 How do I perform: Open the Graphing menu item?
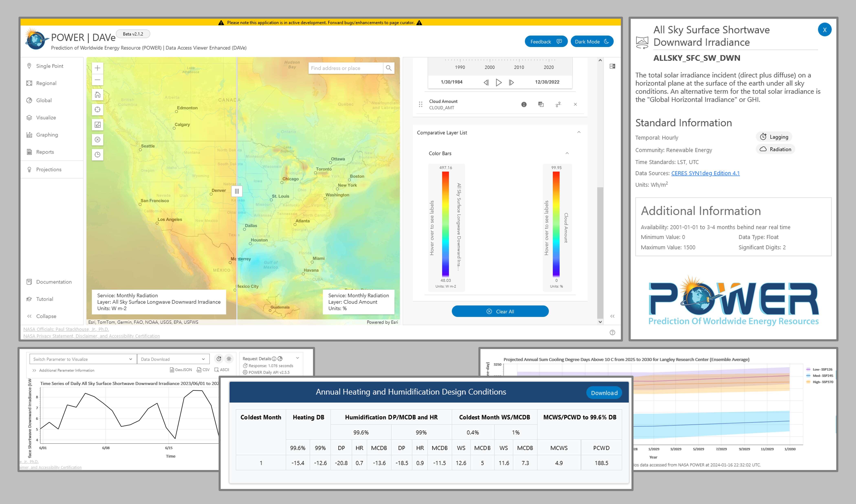[x=47, y=135]
